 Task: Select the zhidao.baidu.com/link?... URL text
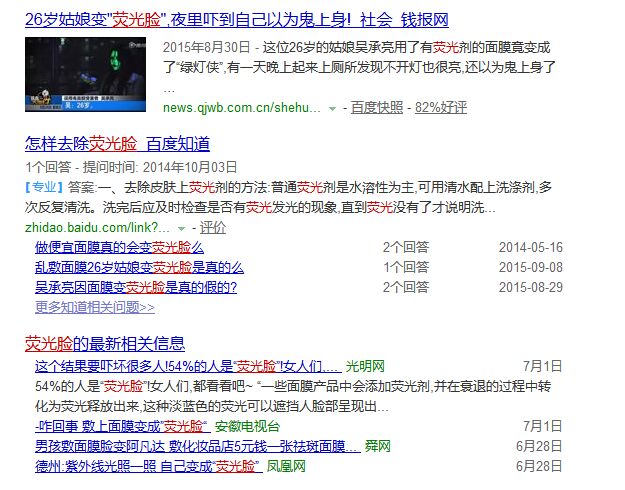tap(97, 228)
